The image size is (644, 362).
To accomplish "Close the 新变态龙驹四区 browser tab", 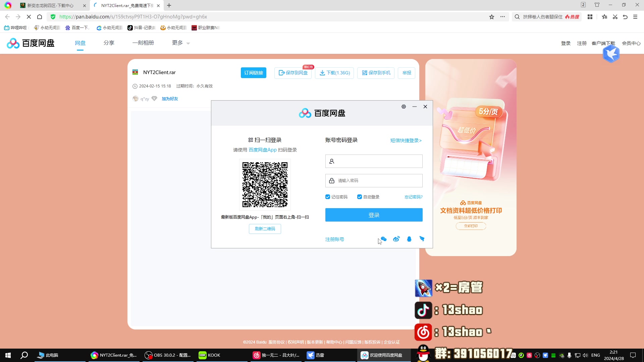I will point(85,5).
